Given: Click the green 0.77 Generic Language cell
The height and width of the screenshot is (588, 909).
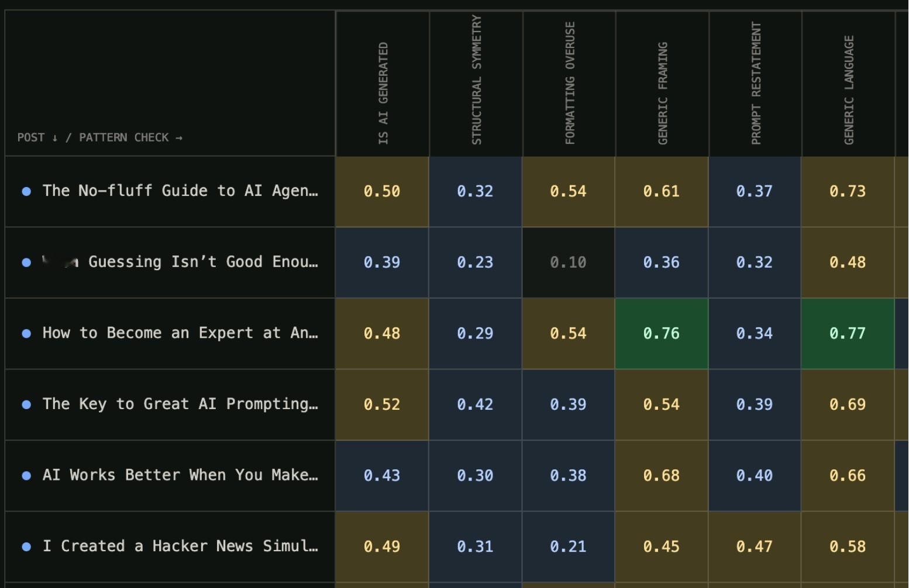Looking at the screenshot, I should click(848, 334).
